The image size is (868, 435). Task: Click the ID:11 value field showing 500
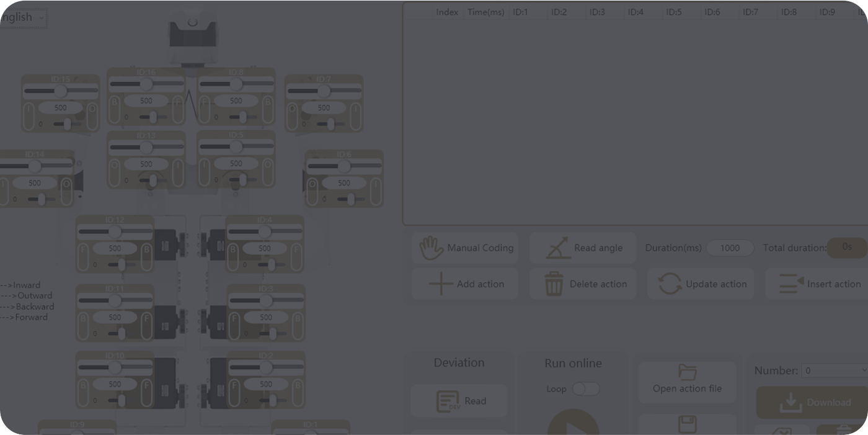[115, 317]
